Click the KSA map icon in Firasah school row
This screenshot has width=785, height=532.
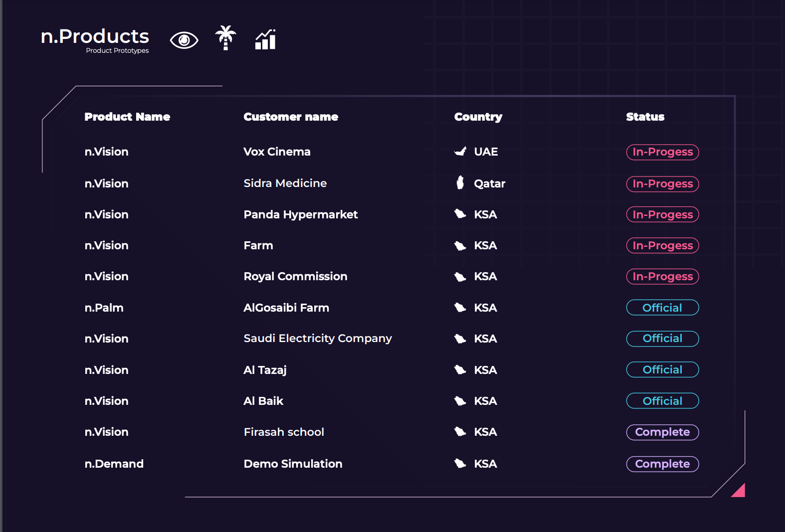460,432
